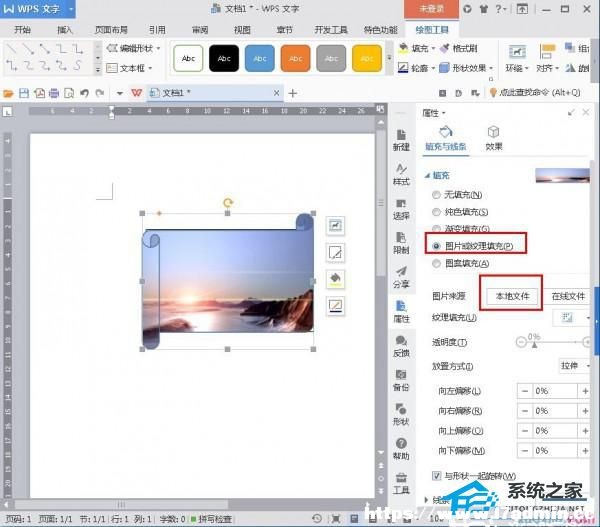Collapse the 填充 section expander

click(x=427, y=176)
